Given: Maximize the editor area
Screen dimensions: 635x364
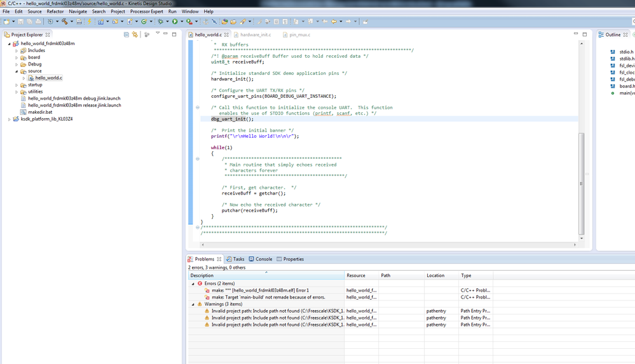Looking at the screenshot, I should point(585,34).
